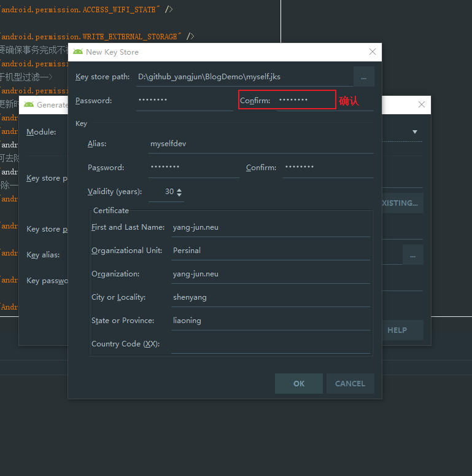Click the Validity value 30
Image resolution: width=472 pixels, height=476 pixels.
169,192
